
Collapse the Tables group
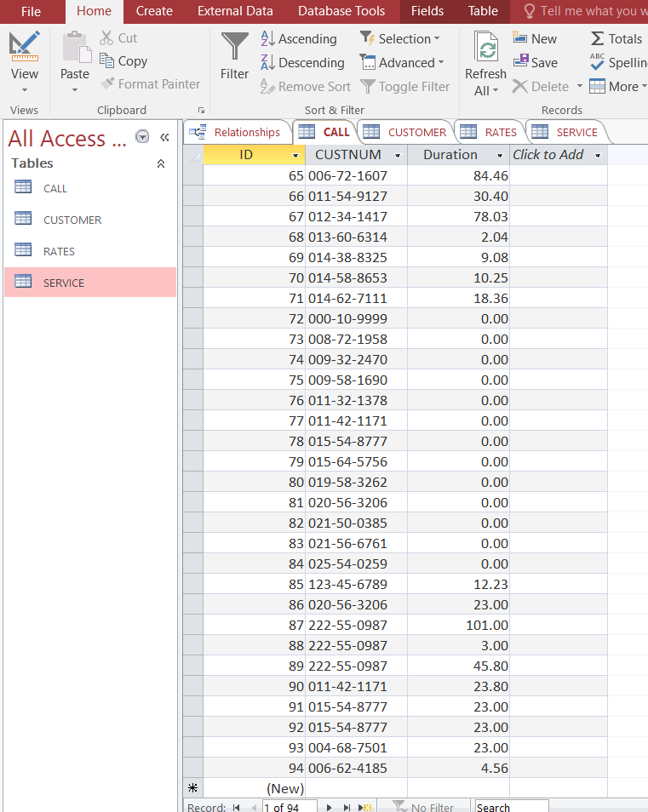[x=161, y=163]
